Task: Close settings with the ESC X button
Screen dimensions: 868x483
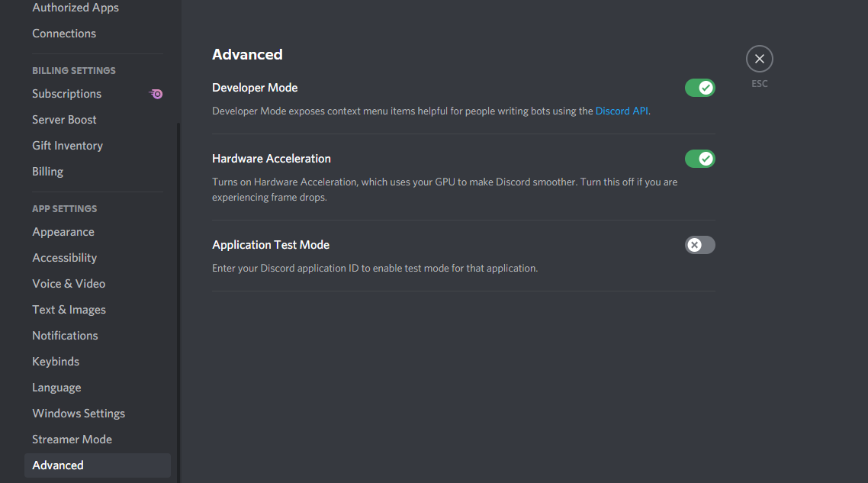Action: point(759,59)
